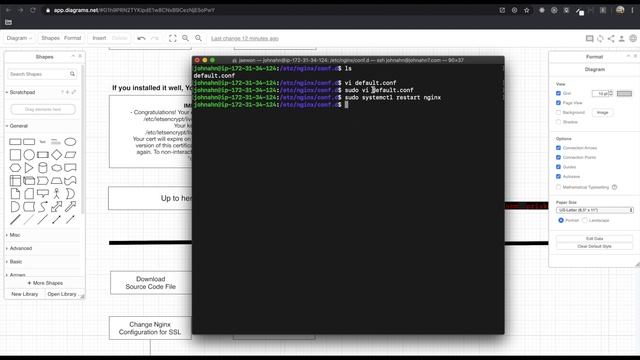Image resolution: width=640 pixels, height=360 pixels.
Task: Click the search magnifier in Search Shapes
Action: (72, 74)
